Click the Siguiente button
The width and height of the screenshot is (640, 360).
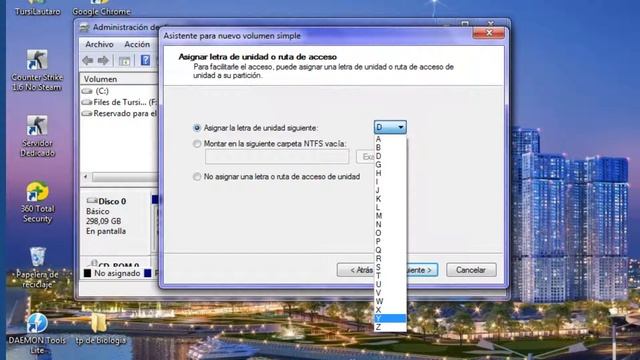(422, 270)
